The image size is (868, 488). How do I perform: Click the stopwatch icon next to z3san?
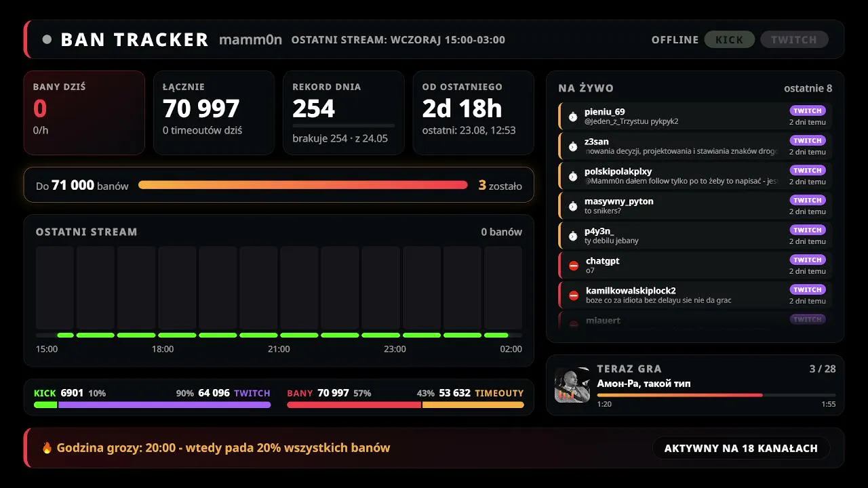tap(573, 146)
